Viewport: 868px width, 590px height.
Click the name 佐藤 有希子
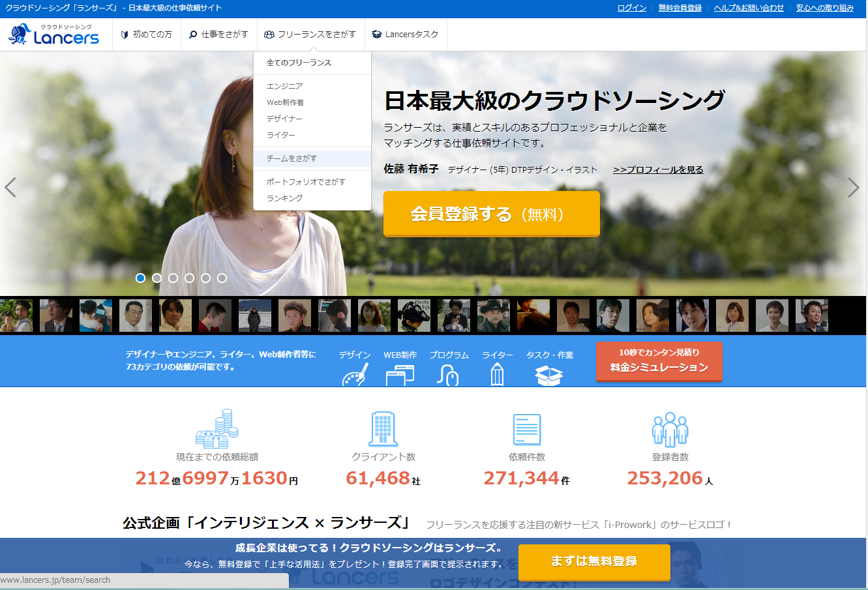pos(411,169)
